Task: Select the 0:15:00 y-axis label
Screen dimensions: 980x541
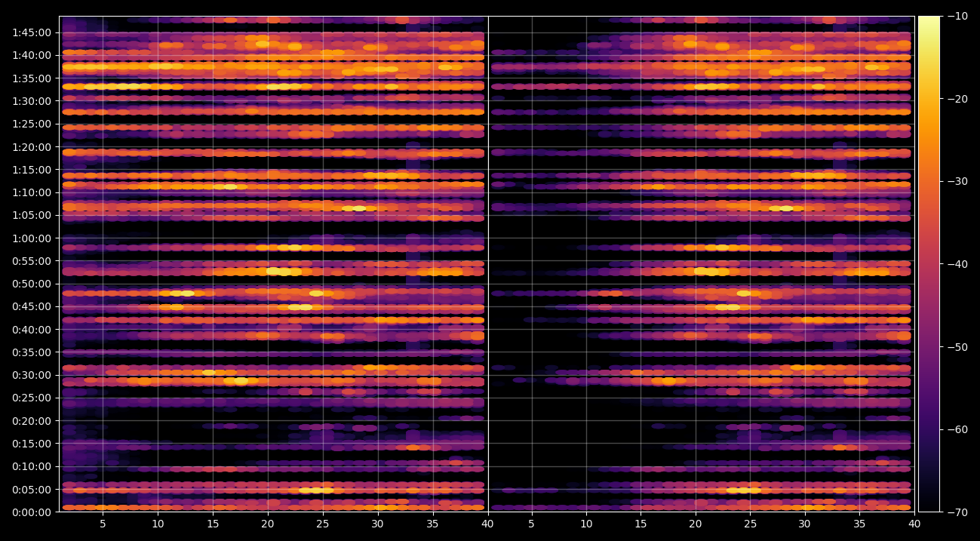Action: coord(32,444)
